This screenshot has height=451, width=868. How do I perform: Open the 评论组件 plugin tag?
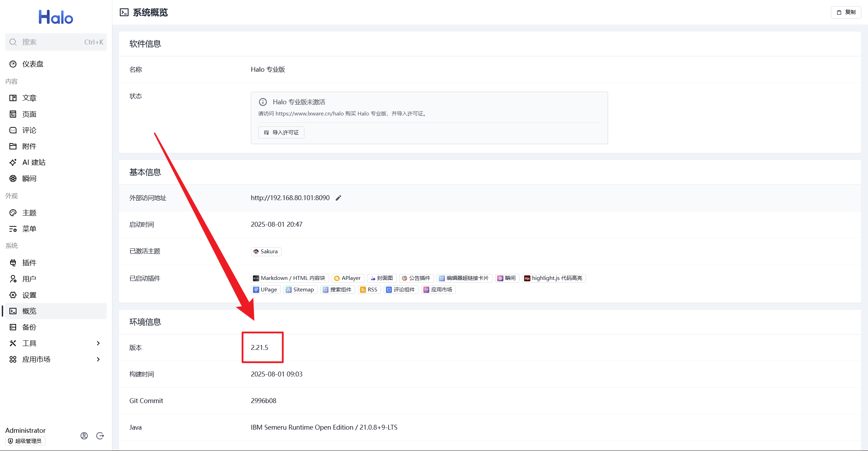[x=401, y=290]
